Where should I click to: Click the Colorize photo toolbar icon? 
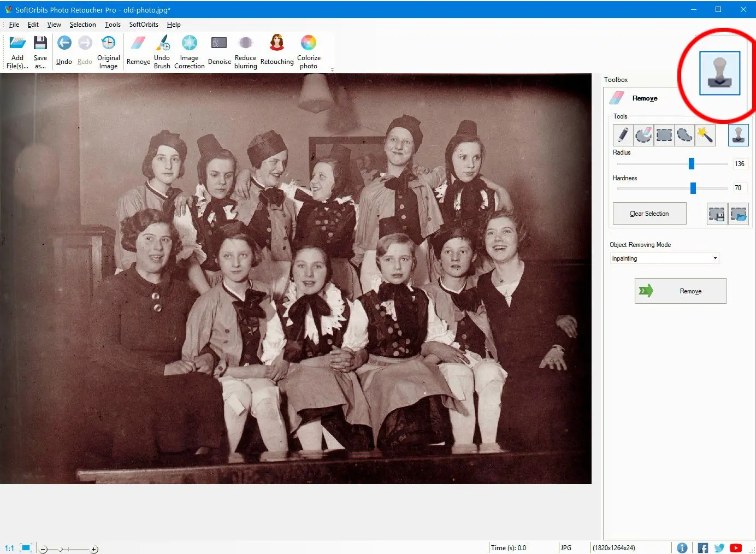click(309, 52)
